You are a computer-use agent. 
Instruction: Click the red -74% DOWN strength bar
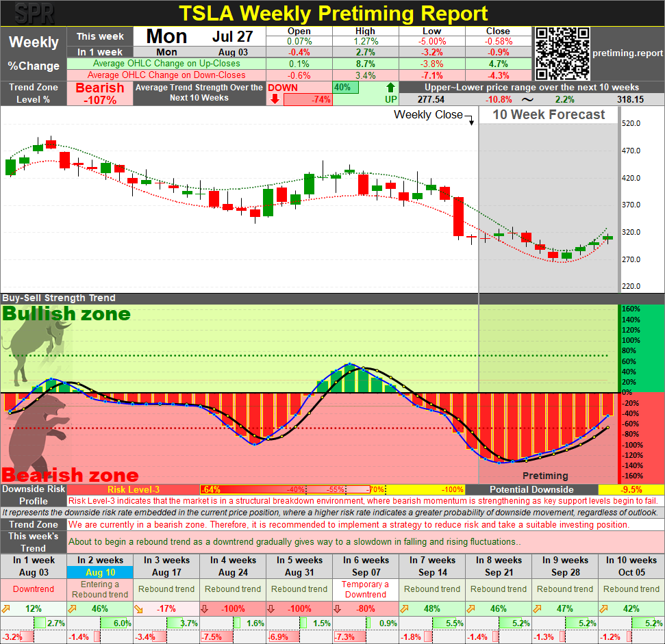[308, 99]
